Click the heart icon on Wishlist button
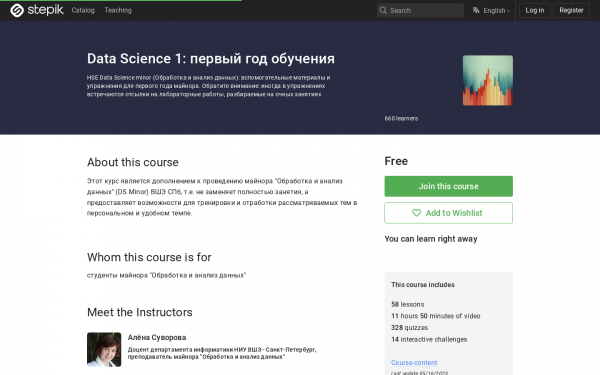 [x=416, y=213]
